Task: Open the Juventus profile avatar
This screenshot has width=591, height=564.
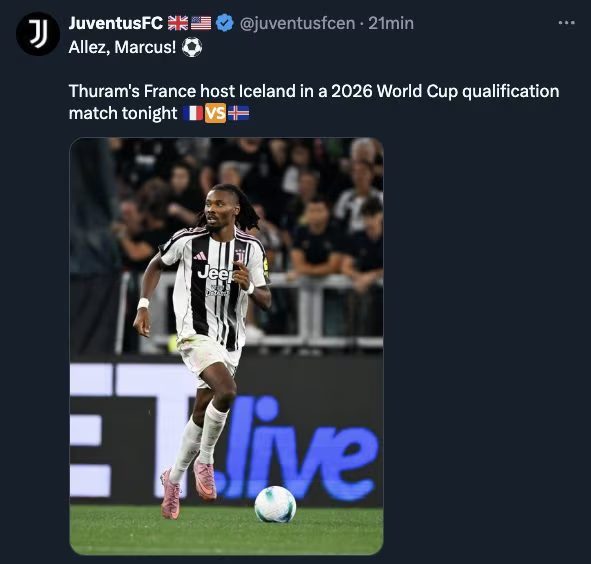Action: (x=38, y=34)
